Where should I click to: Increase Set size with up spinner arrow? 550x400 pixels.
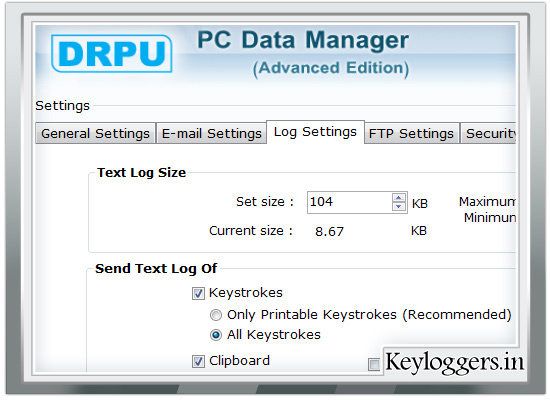[398, 198]
